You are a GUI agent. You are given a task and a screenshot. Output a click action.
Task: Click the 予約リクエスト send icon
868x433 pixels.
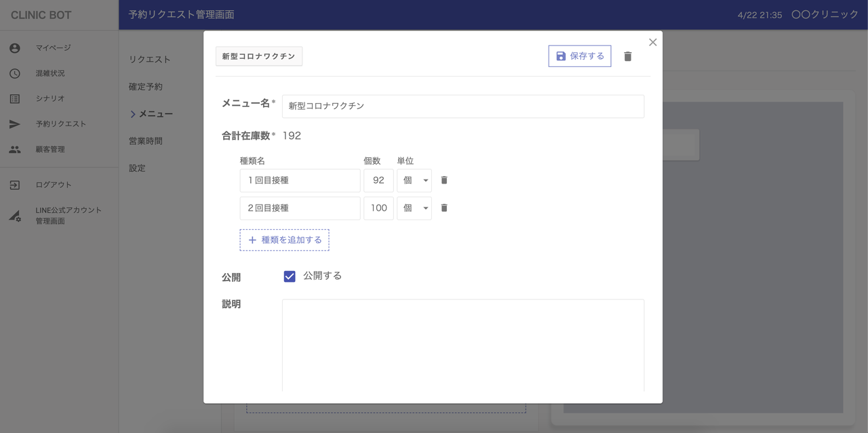pyautogui.click(x=15, y=124)
